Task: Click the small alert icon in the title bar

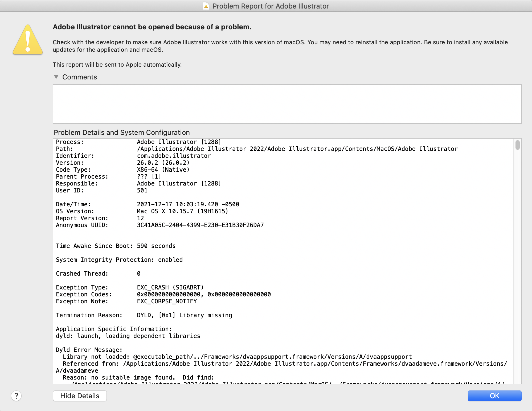Action: (x=205, y=6)
